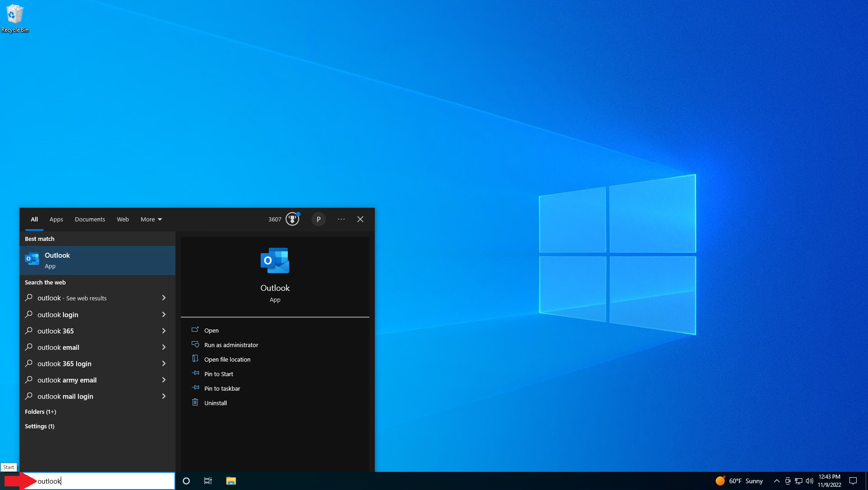
Task: Expand the 'outlook 365' suggestion arrow
Action: [164, 331]
